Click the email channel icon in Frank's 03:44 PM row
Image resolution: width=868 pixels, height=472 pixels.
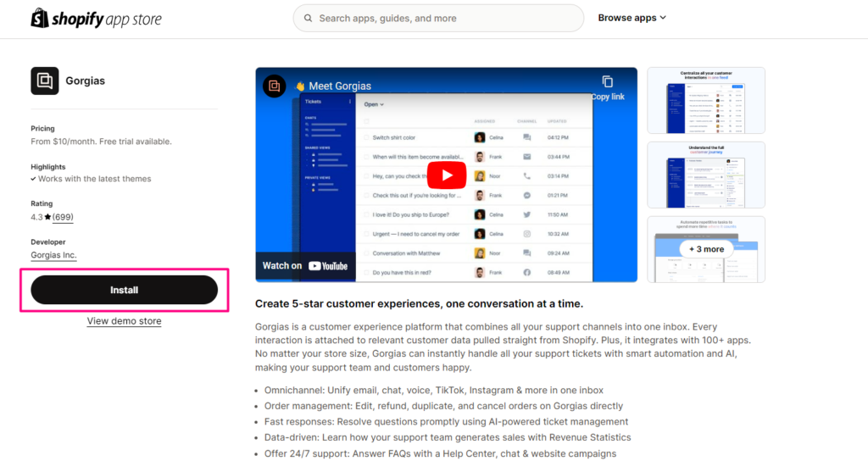coord(527,157)
